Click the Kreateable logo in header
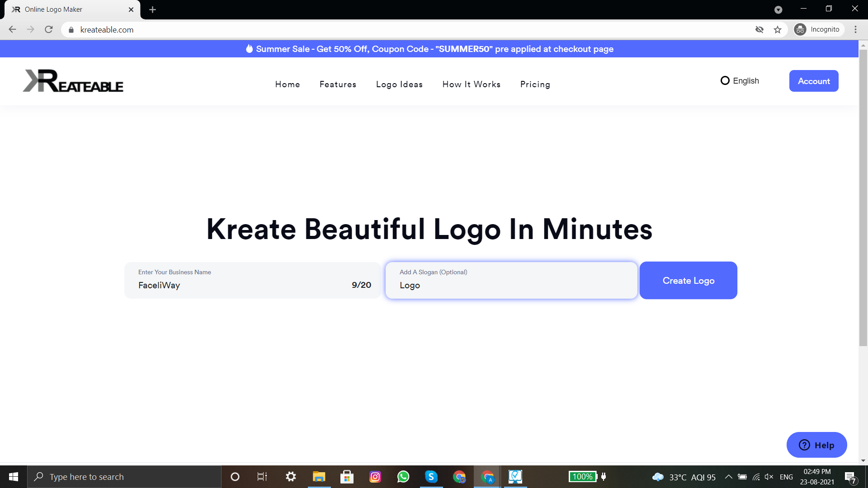The image size is (868, 488). pyautogui.click(x=73, y=81)
